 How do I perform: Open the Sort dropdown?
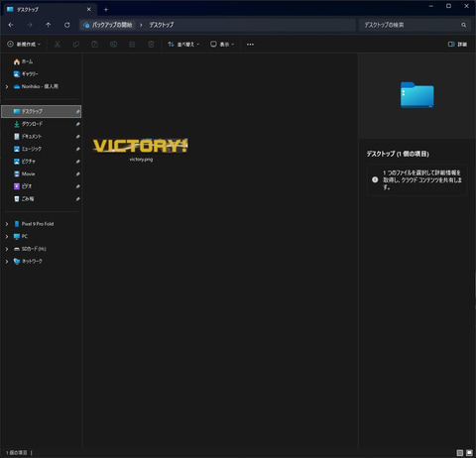(183, 45)
